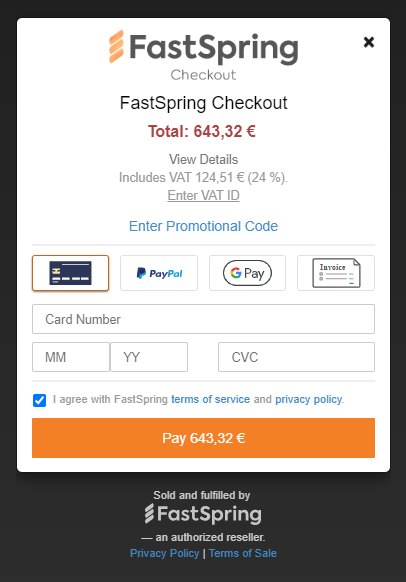
Task: Click the footer FastSpring reseller logo
Action: (203, 514)
